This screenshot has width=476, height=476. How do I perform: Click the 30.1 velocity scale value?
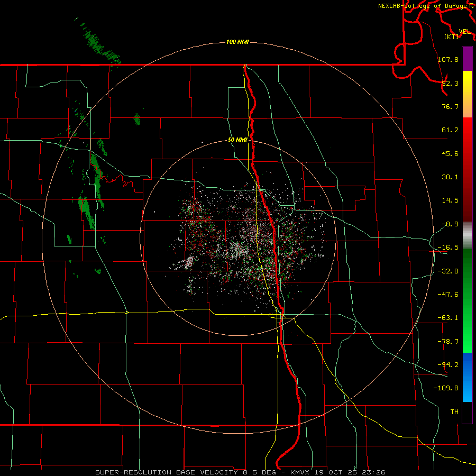coord(450,177)
